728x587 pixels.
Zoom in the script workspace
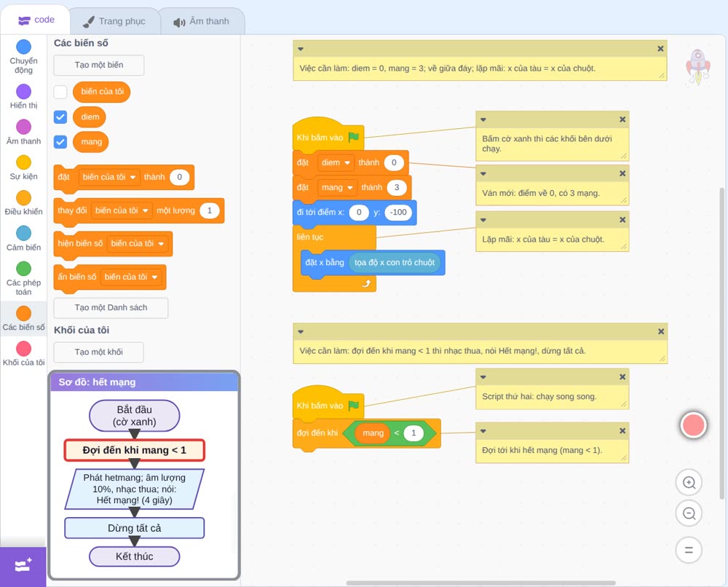point(689,483)
